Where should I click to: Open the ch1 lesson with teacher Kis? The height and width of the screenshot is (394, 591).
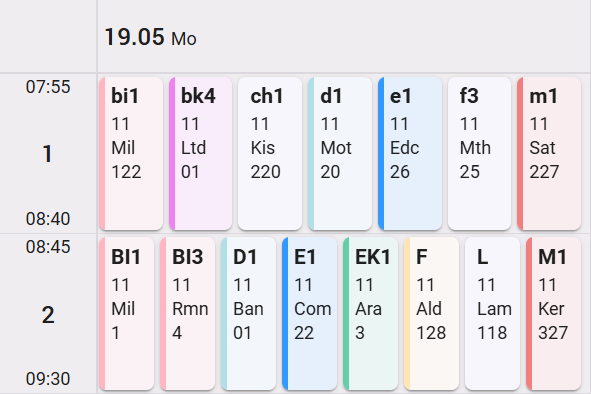pos(270,153)
